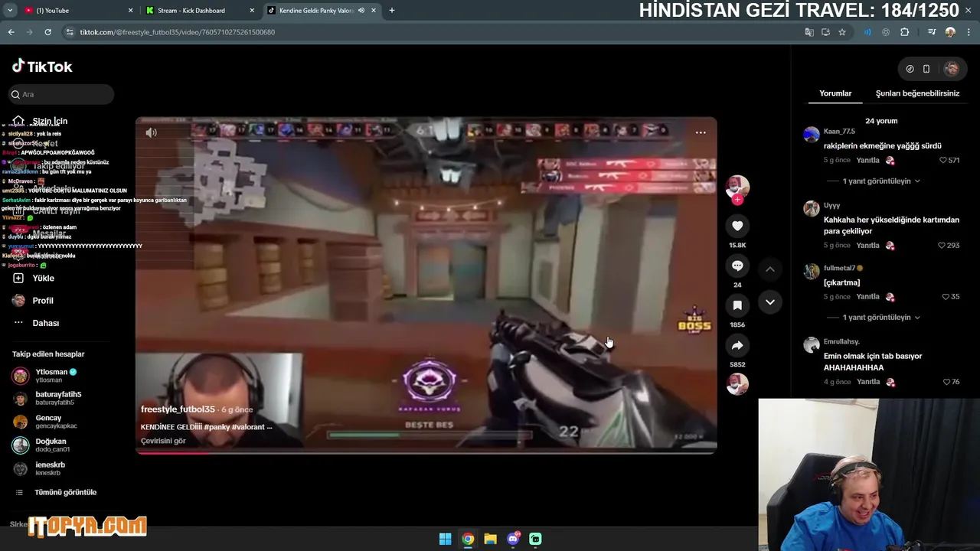Viewport: 980px width, 551px height.
Task: Open the get-app phone icon in top pill
Action: coord(926,69)
